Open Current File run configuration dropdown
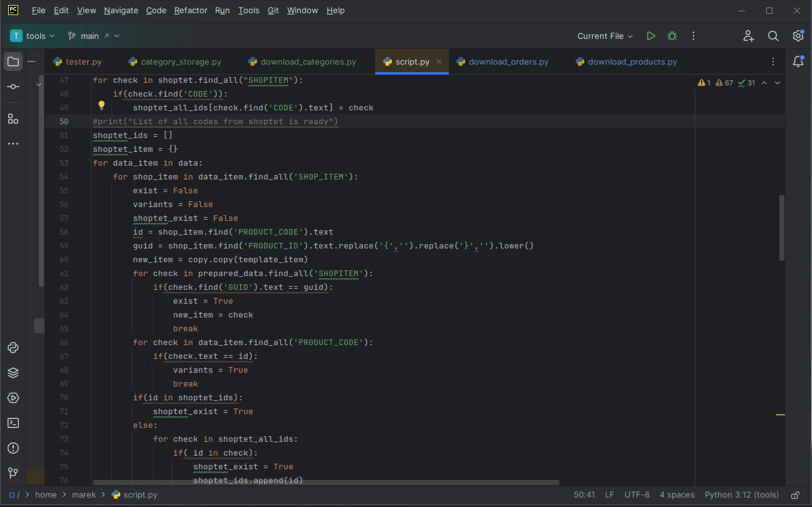The width and height of the screenshot is (812, 507). click(605, 36)
